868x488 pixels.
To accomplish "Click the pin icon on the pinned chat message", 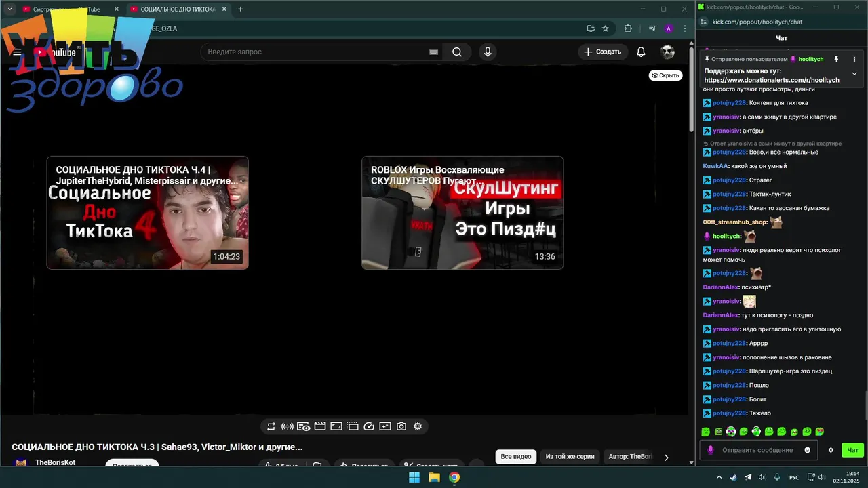I will point(836,59).
